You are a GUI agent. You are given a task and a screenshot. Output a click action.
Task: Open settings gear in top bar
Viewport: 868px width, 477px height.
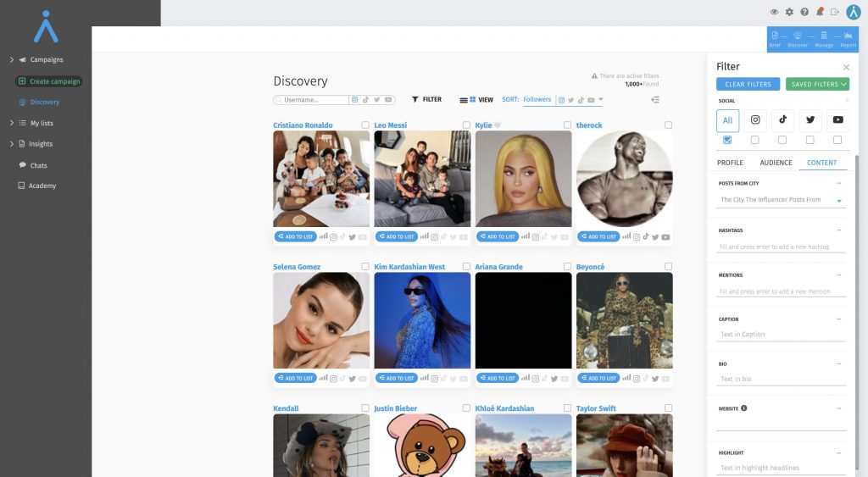pyautogui.click(x=789, y=12)
